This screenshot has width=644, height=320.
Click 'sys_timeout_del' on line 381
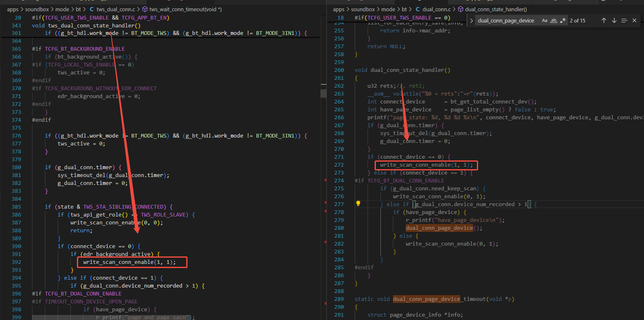[x=81, y=175]
